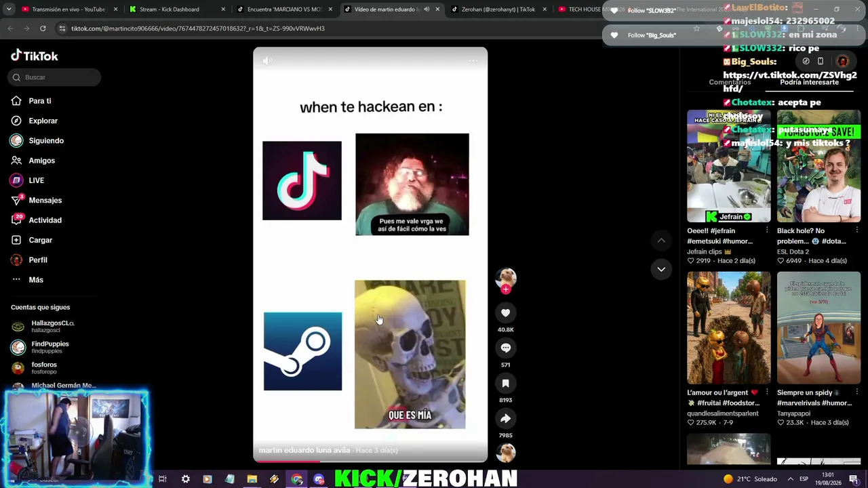Screen dimensions: 868x488
Task: Mute the Vídeo de martin eduardo tab audio
Action: pyautogui.click(x=427, y=9)
